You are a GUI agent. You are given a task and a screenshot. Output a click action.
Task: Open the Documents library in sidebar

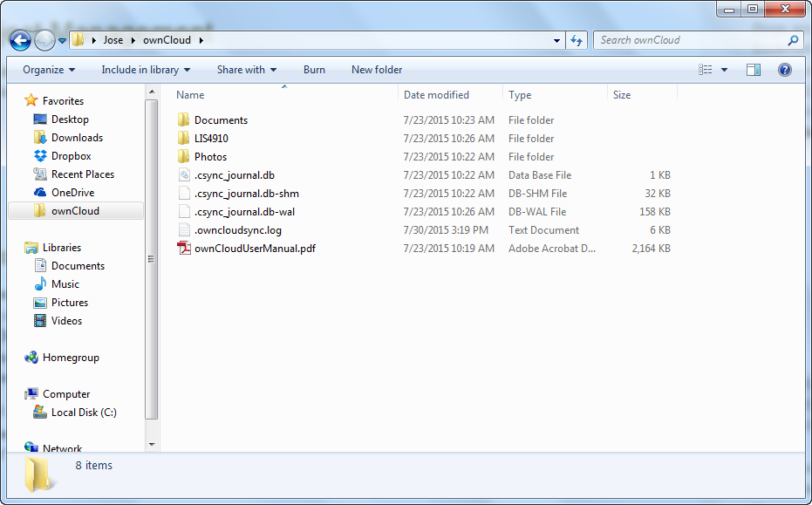(78, 266)
